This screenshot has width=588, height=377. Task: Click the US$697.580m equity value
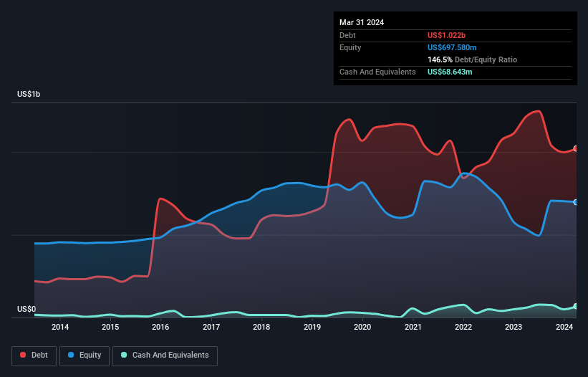[x=452, y=47]
